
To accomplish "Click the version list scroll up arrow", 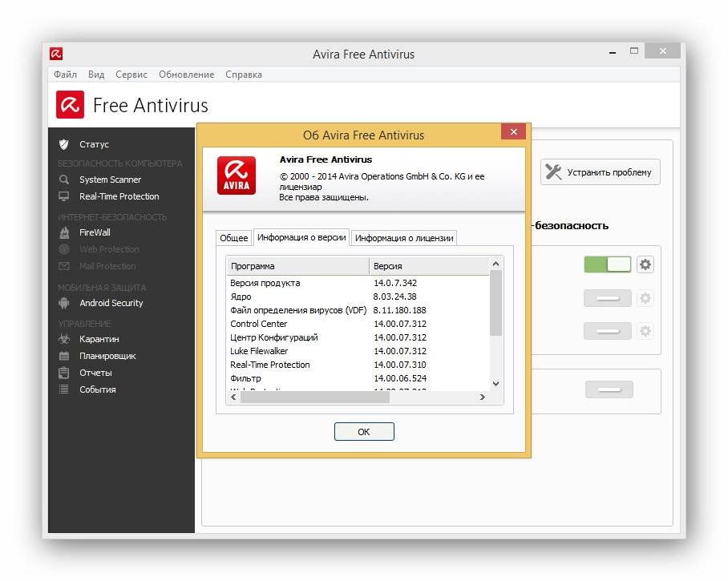I will pos(495,264).
